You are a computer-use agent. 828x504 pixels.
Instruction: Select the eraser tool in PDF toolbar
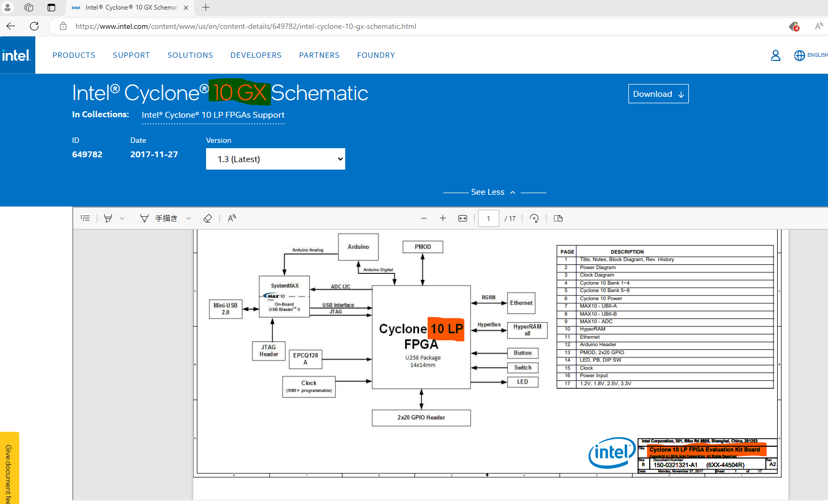coord(208,218)
